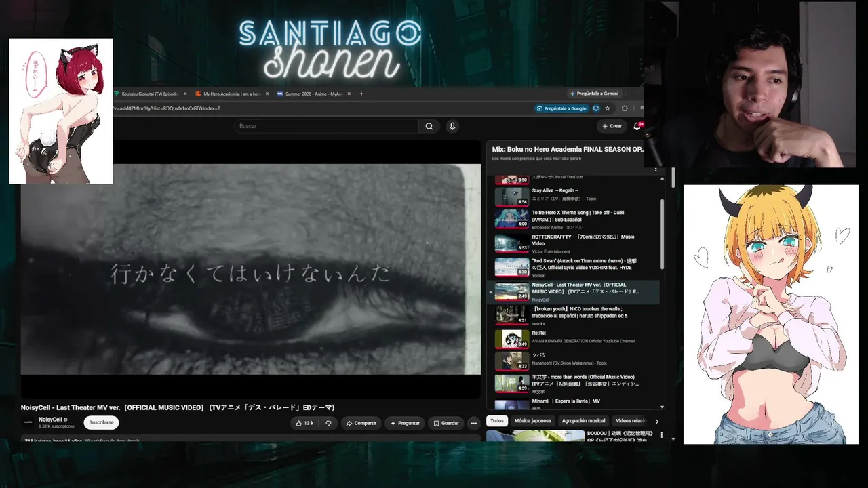Start voice search with microphone icon
This screenshot has width=868, height=488.
tap(452, 126)
